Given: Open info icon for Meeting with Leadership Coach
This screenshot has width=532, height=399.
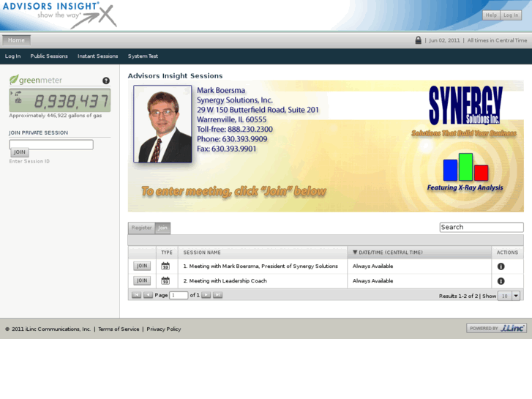Looking at the screenshot, I should 501,281.
